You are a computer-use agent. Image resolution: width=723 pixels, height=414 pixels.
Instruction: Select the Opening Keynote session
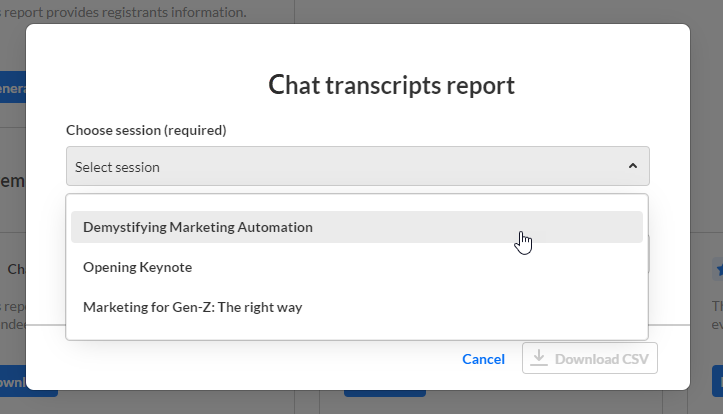[137, 267]
